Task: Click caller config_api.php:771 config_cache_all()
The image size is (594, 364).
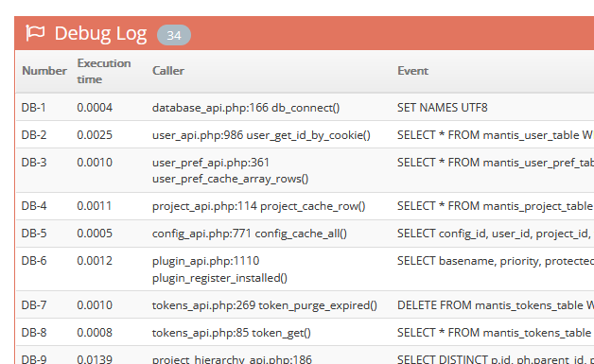Action: tap(250, 234)
